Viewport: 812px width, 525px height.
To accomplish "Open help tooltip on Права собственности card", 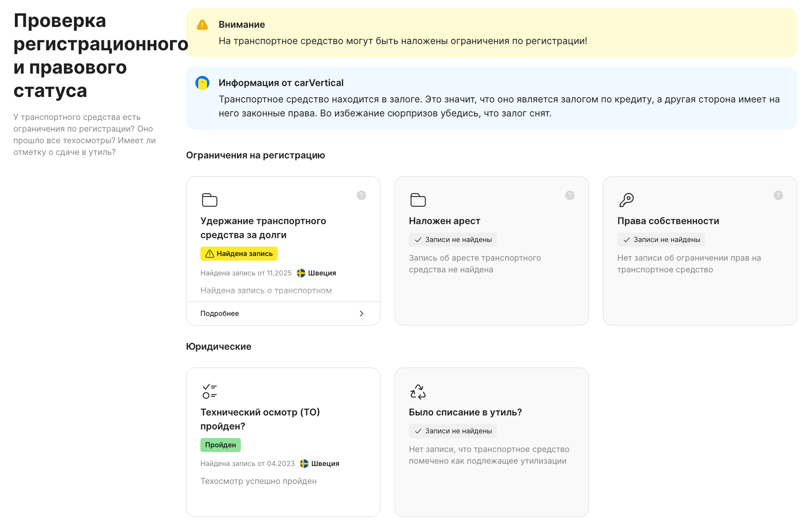I will [778, 195].
